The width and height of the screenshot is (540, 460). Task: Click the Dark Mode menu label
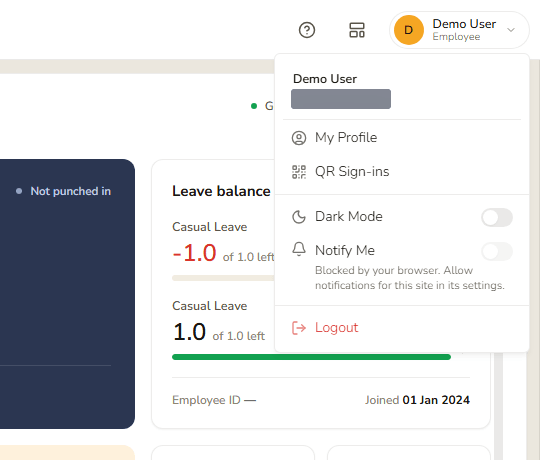click(349, 217)
